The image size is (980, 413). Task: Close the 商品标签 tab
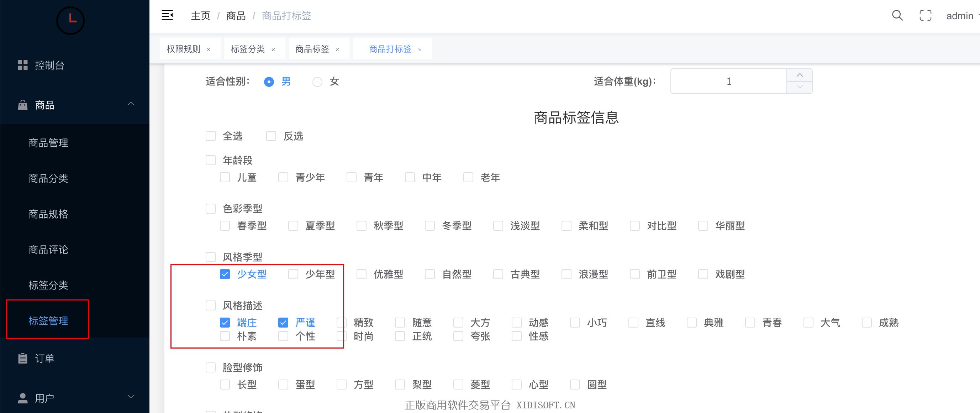pyautogui.click(x=337, y=49)
